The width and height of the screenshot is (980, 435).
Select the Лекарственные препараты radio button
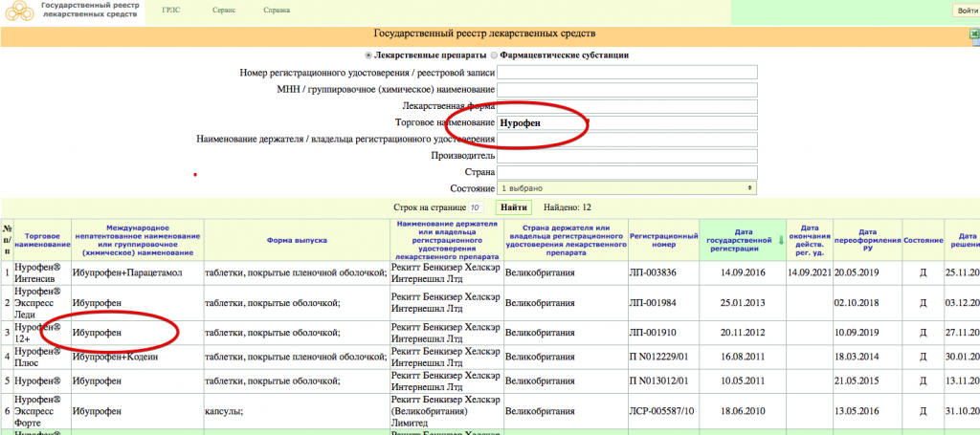[x=368, y=54]
